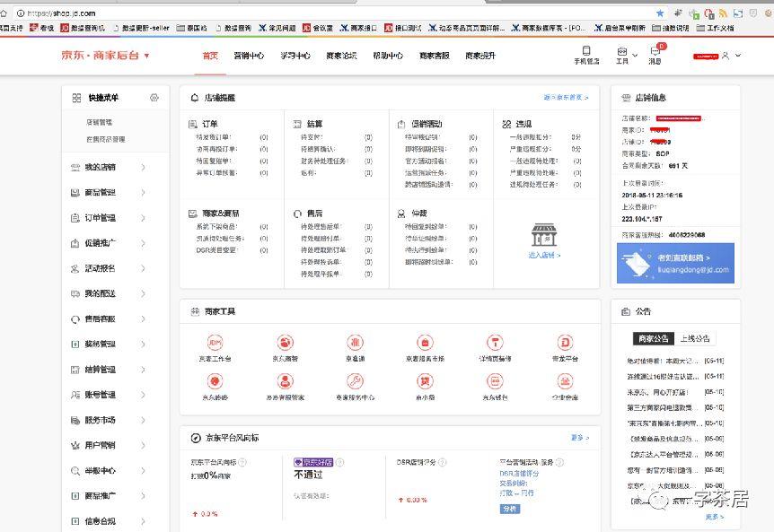Click the 店铺提醒 bell icon
The height and width of the screenshot is (532, 774).
coord(195,98)
